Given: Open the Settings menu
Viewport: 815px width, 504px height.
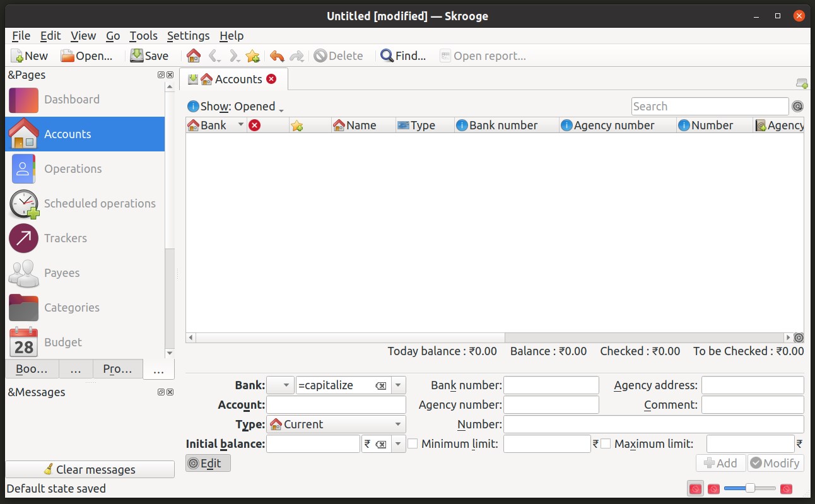Looking at the screenshot, I should pos(188,36).
